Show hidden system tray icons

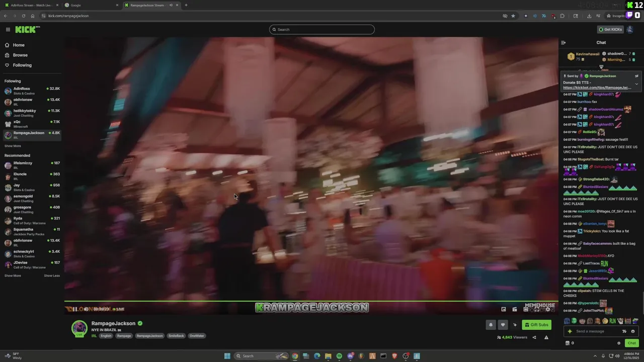(x=595, y=356)
